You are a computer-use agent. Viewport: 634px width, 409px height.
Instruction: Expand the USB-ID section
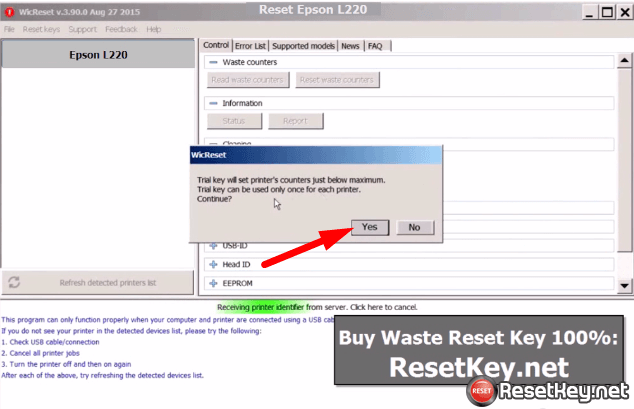point(213,246)
